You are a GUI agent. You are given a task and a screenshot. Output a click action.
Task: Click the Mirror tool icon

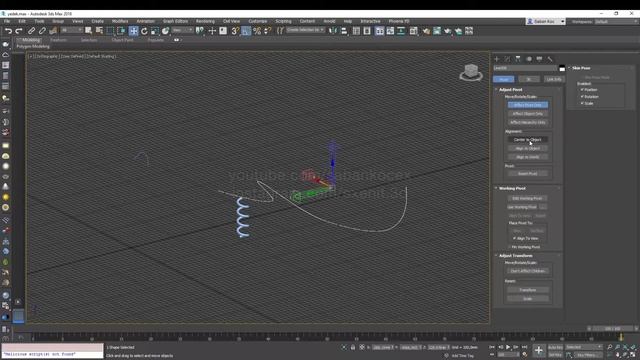333,31
